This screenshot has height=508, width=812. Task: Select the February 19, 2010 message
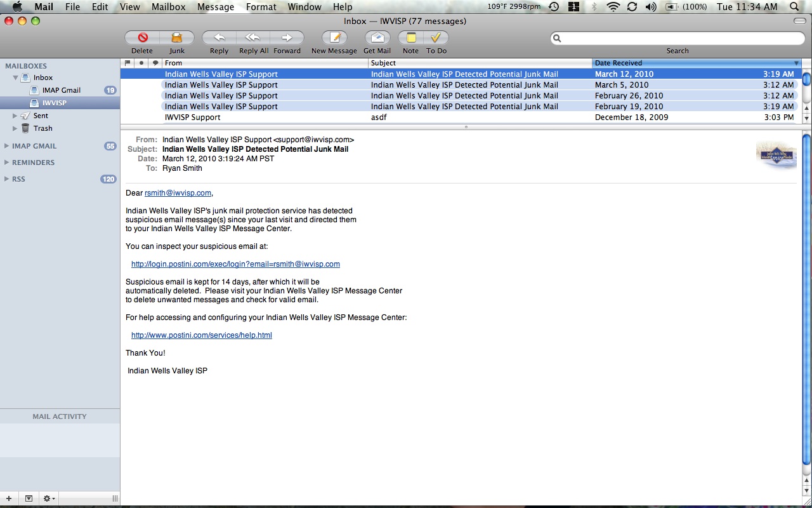pos(461,106)
